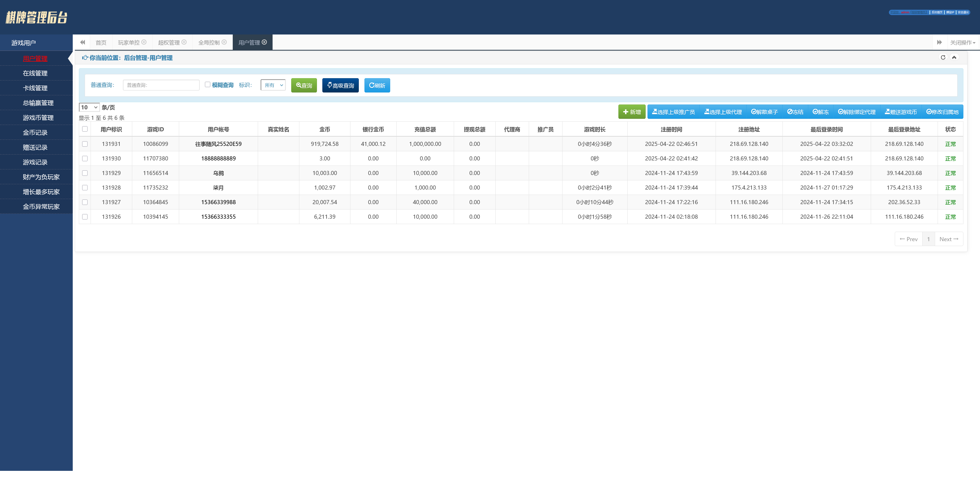Tick the select-all checkbox in the table header
This screenshot has width=980, height=490.
85,129
